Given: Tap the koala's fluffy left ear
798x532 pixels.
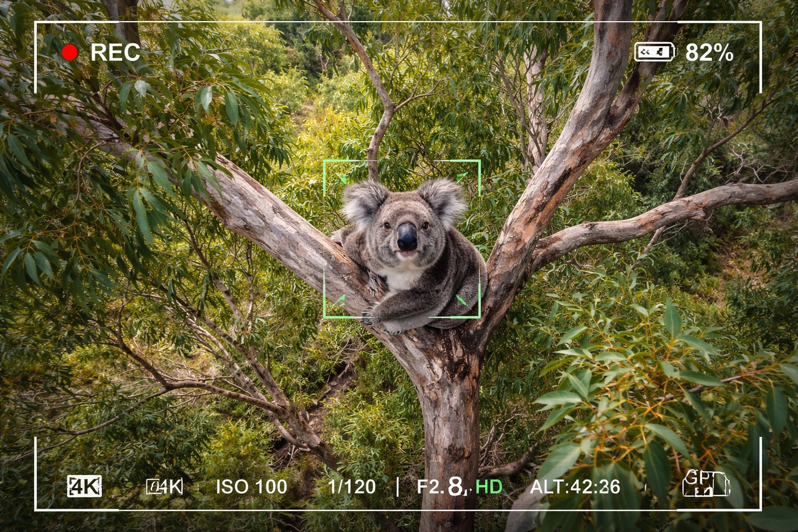Looking at the screenshot, I should (363, 203).
